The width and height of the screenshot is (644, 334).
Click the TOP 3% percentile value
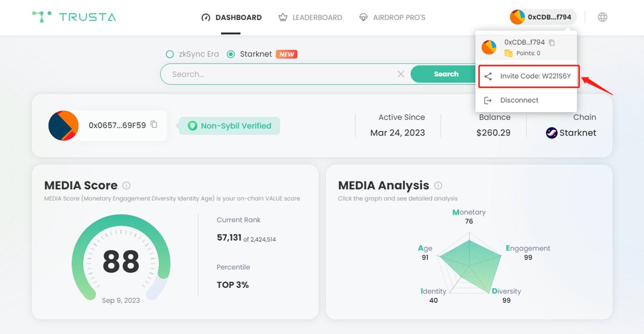pyautogui.click(x=233, y=285)
